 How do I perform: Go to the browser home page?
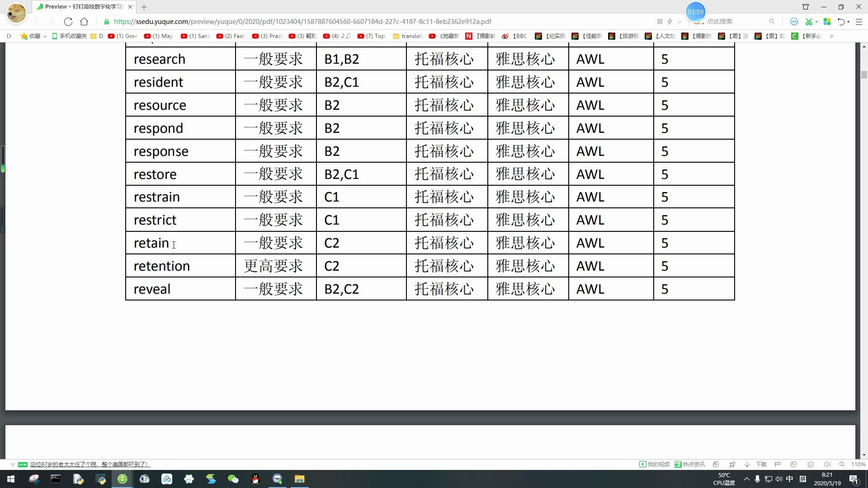click(x=84, y=21)
